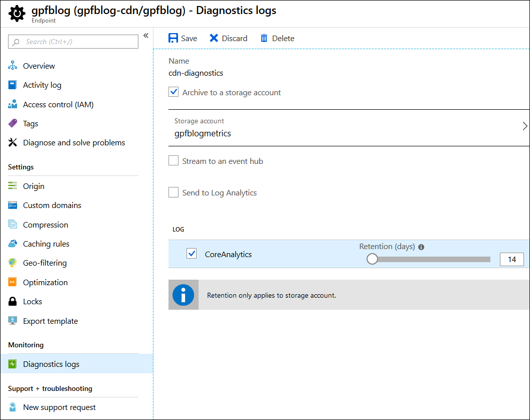The image size is (530, 420).
Task: Expand the Storage account chevron
Action: tap(525, 126)
